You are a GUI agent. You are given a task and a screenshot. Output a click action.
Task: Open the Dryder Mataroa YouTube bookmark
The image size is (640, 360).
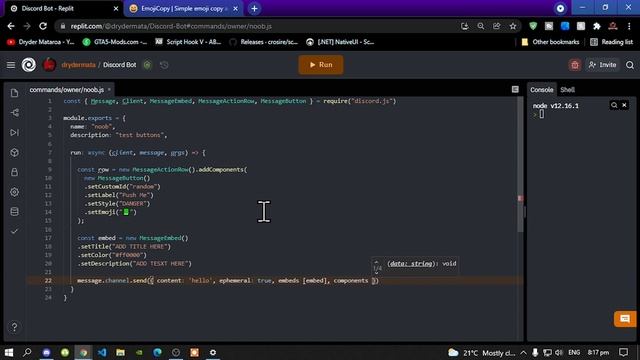pos(41,42)
